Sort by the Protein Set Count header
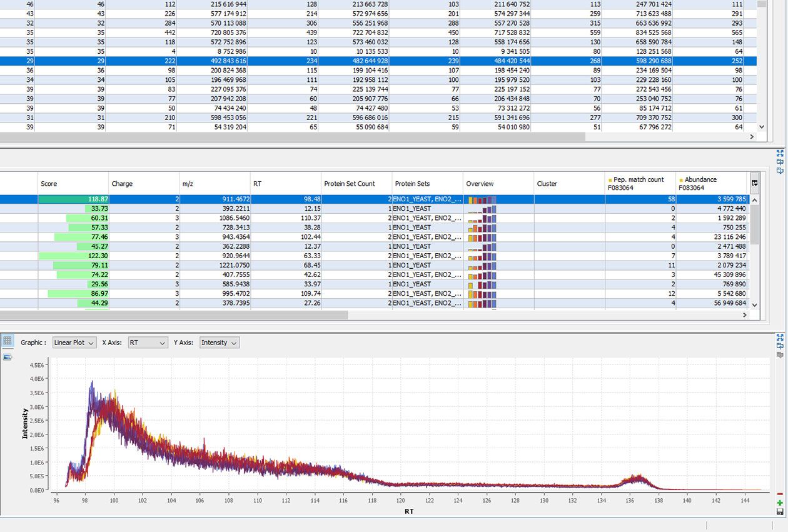The image size is (788, 532). tap(356, 184)
